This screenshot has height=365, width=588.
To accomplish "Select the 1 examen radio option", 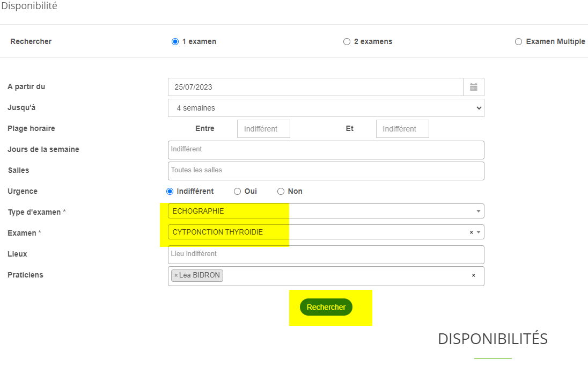I will tap(175, 42).
